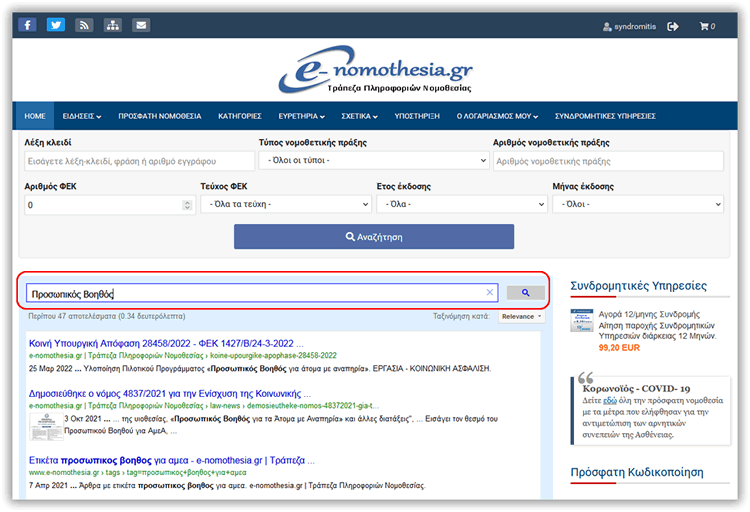Screen dimensions: 750x512
Task: Open the Τεύχος ΦΕΚ dropdown
Action: coord(286,204)
